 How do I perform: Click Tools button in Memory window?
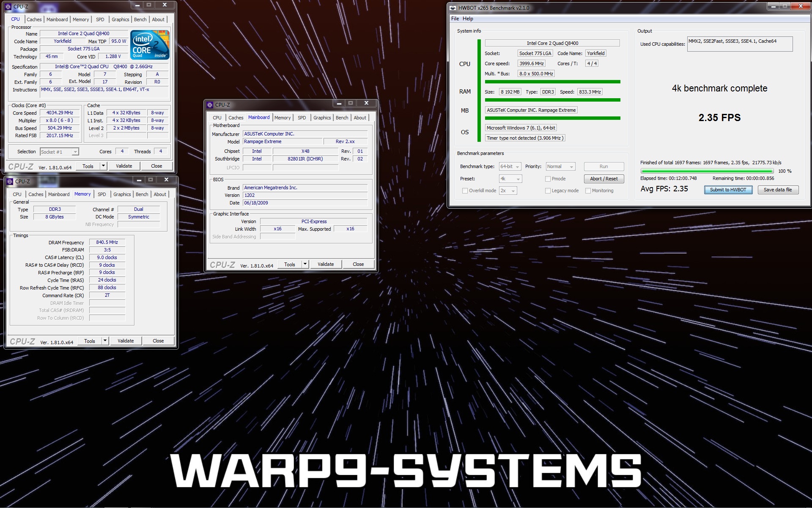click(x=90, y=341)
